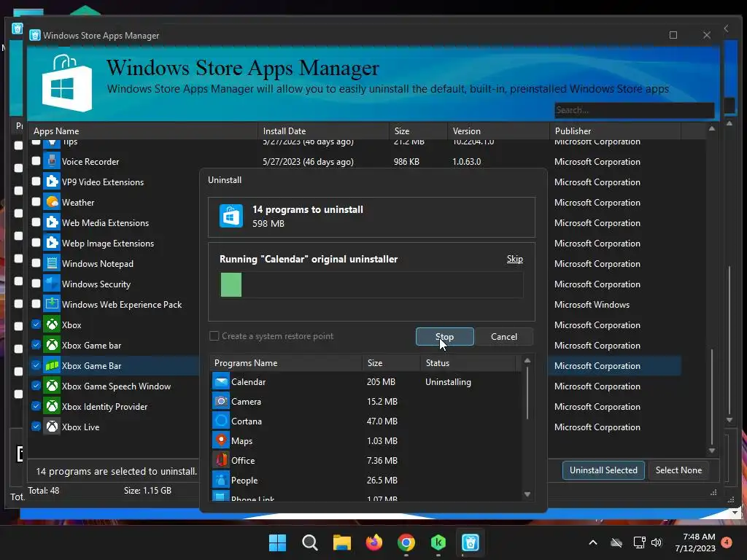The width and height of the screenshot is (747, 560).
Task: Click the Stop button
Action: click(x=444, y=337)
